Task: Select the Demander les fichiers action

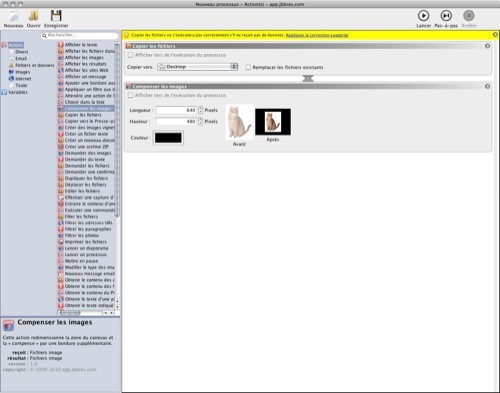Action: 86,166
